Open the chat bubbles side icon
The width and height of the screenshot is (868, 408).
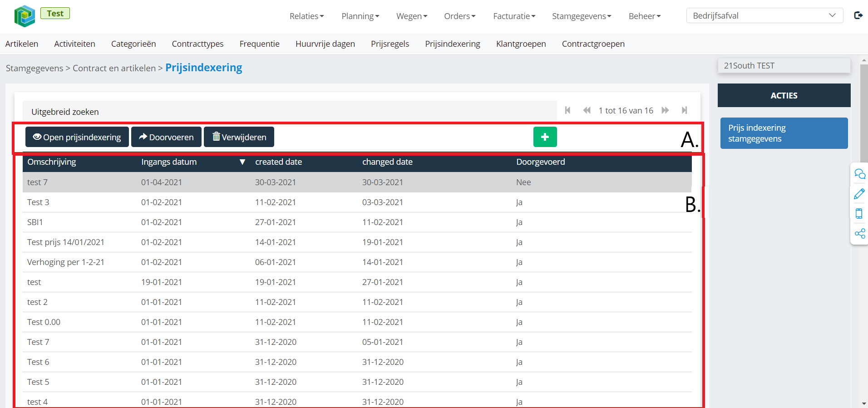(x=860, y=174)
